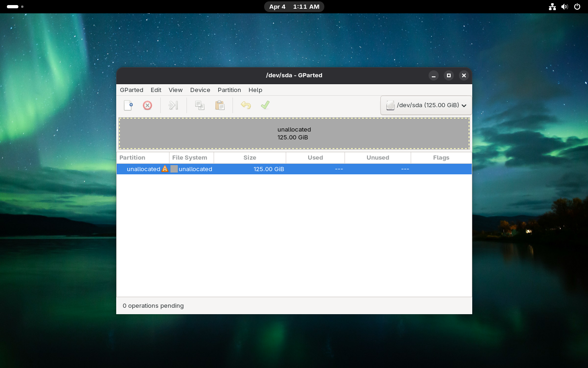Open the Help menu

pos(255,90)
